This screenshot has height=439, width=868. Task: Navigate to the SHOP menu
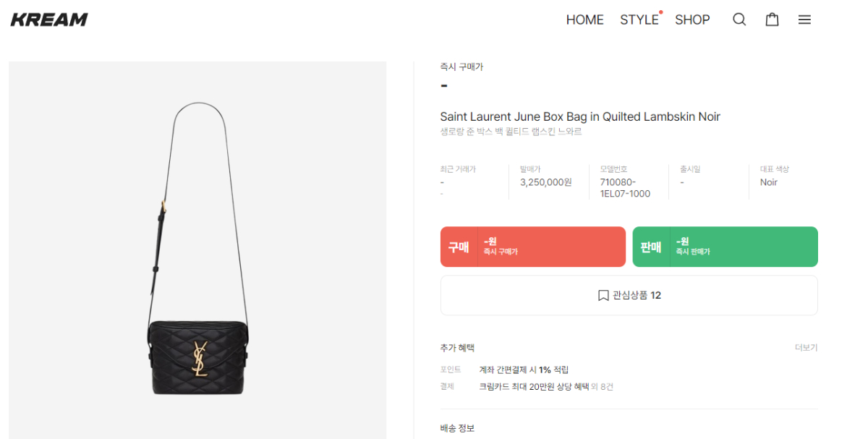[x=692, y=20]
